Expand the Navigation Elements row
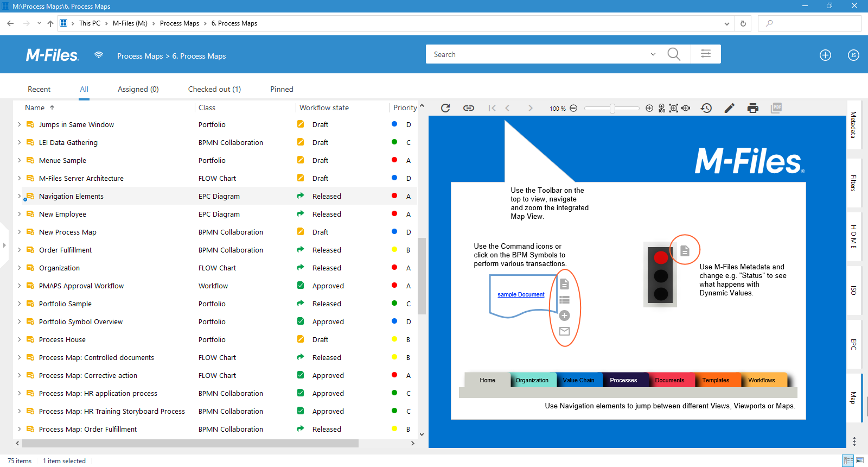The width and height of the screenshot is (868, 467). point(19,196)
